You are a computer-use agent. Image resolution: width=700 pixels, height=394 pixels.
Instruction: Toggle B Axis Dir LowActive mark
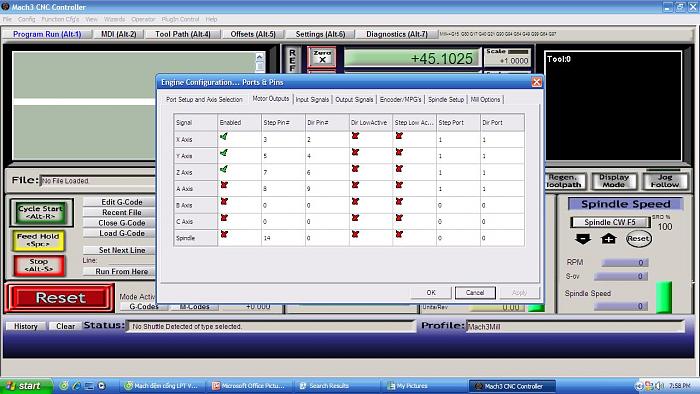[355, 202]
